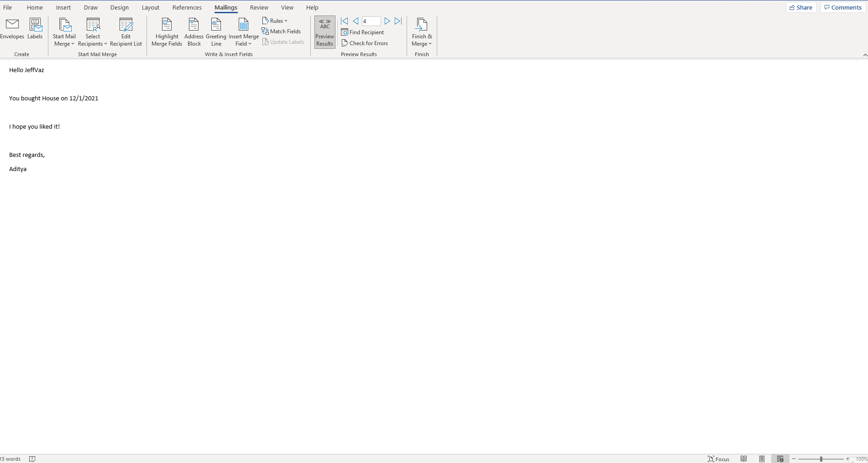Zoom out with the minus button
Viewport: 868px width, 463px height.
point(794,459)
